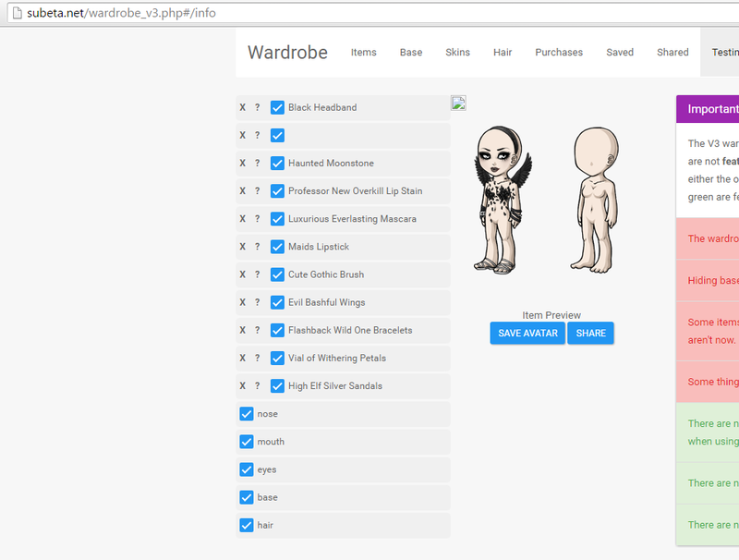This screenshot has width=739, height=560.
Task: Toggle Vial of Withering Petals checkbox
Action: pyautogui.click(x=277, y=358)
